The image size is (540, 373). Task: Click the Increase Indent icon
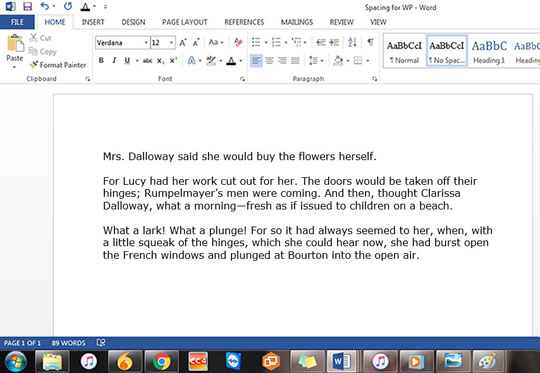334,42
